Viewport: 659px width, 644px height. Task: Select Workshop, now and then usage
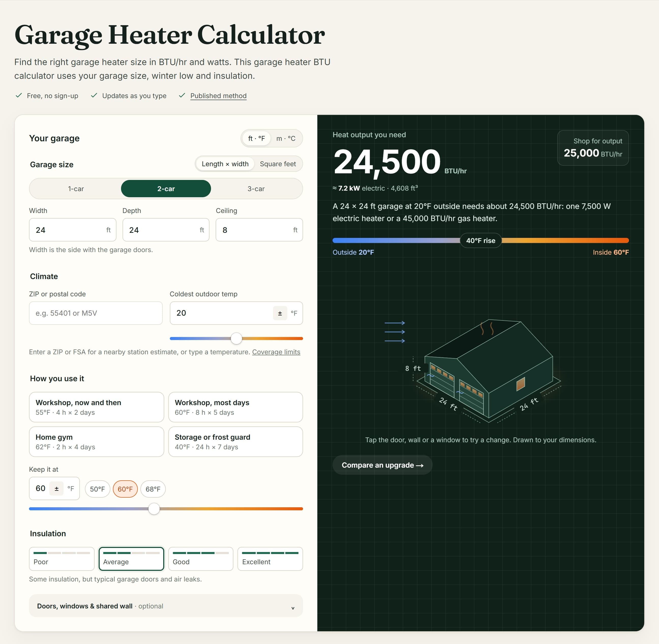point(96,407)
